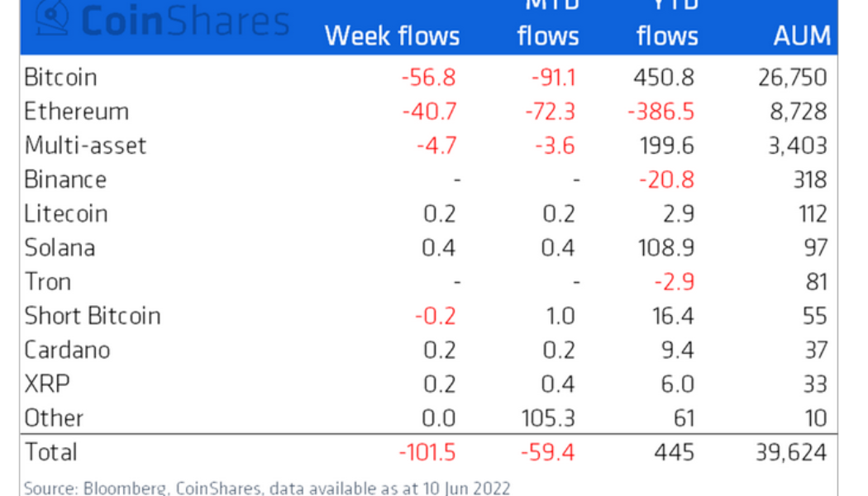The width and height of the screenshot is (868, 496).
Task: Select Ethereum's YTD flows value -386.5
Action: point(661,112)
